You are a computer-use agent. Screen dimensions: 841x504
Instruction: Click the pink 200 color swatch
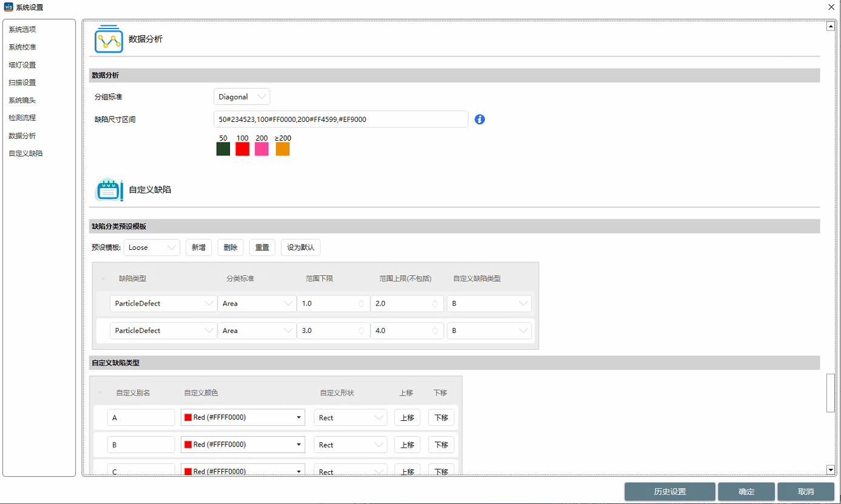[262, 149]
